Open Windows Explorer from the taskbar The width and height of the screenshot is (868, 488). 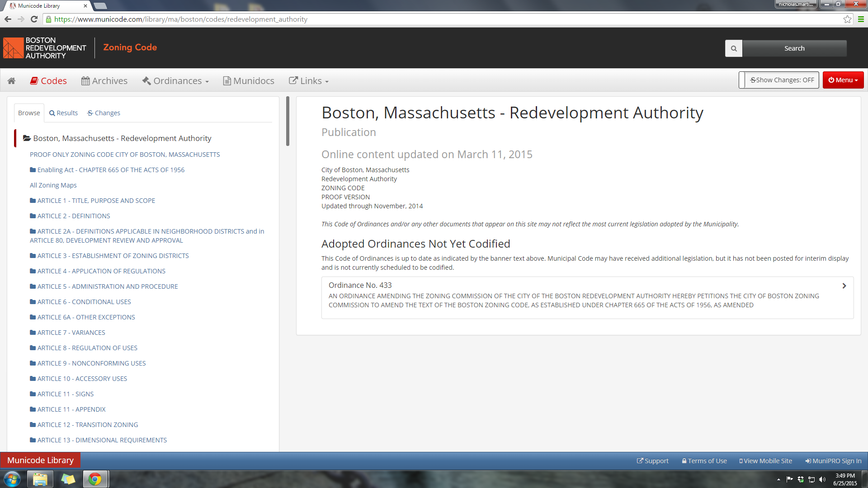40,479
